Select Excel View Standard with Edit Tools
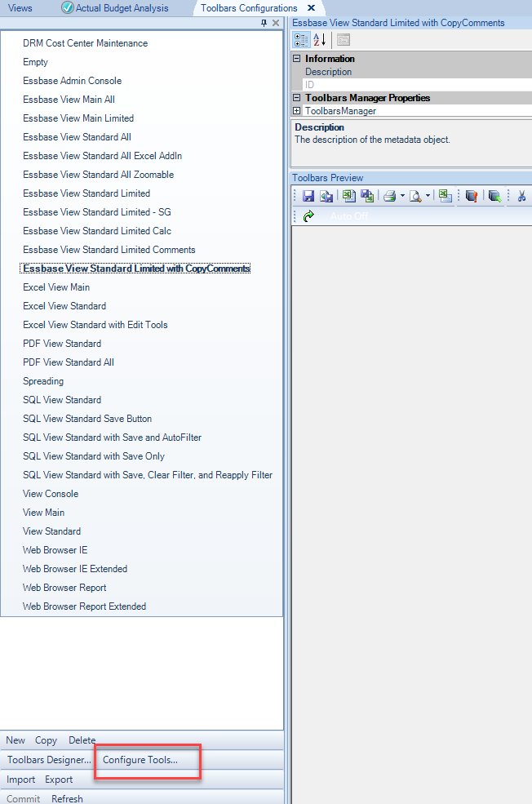 pos(95,325)
